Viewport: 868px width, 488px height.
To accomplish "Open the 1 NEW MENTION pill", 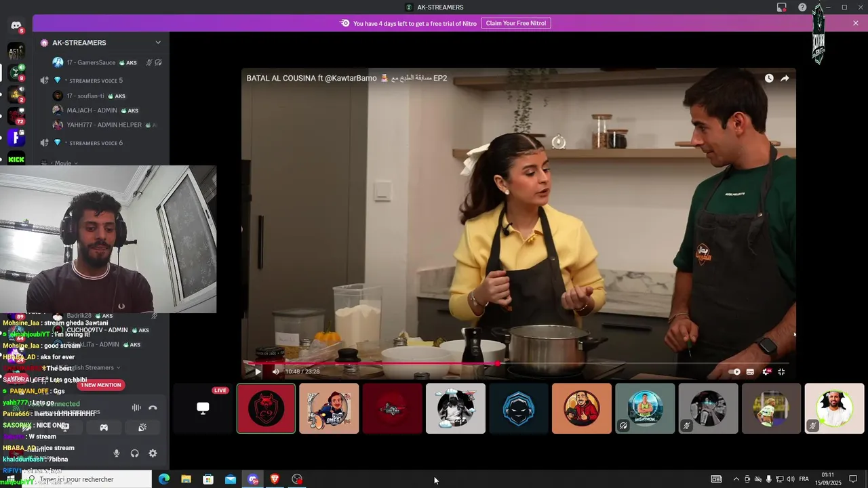I will [100, 385].
